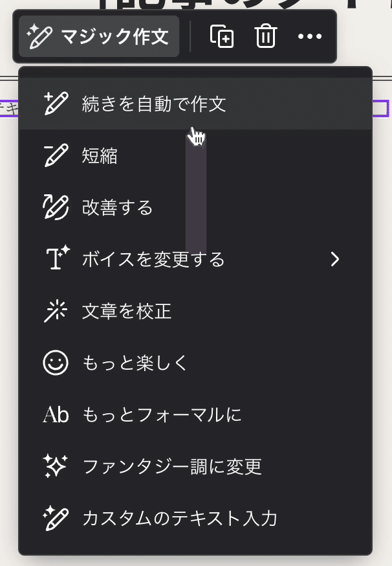Click the smiley face icon
Screen dimensions: 392x566
click(x=56, y=363)
